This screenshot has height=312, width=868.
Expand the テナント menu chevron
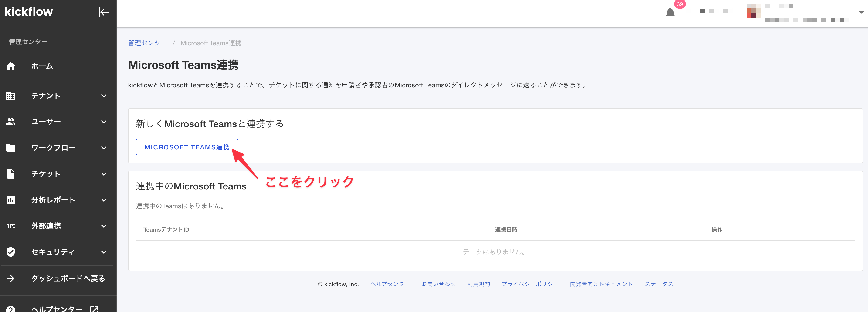[104, 96]
